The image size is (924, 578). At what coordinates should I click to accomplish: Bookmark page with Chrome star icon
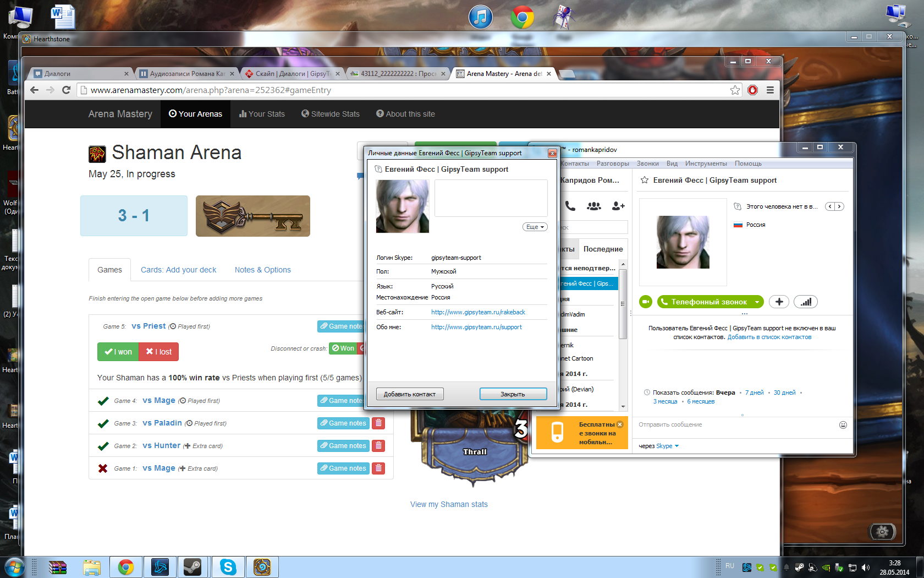coord(735,90)
